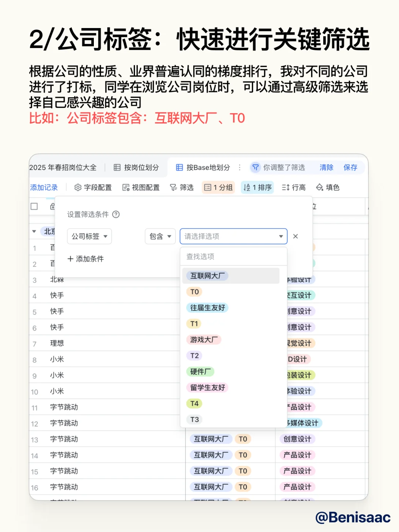The height and width of the screenshot is (532, 399).
Task: Open 字段配置 field settings
Action: pyautogui.click(x=93, y=187)
